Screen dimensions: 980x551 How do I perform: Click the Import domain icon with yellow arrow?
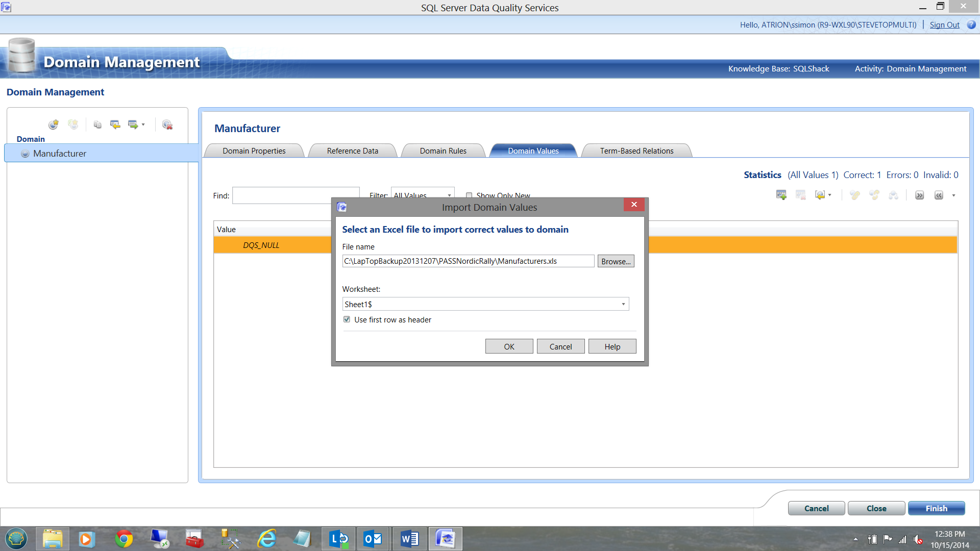point(115,124)
